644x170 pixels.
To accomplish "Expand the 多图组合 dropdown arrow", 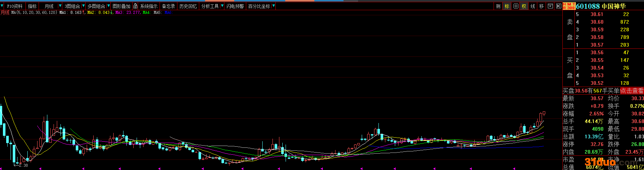I will (109, 6).
